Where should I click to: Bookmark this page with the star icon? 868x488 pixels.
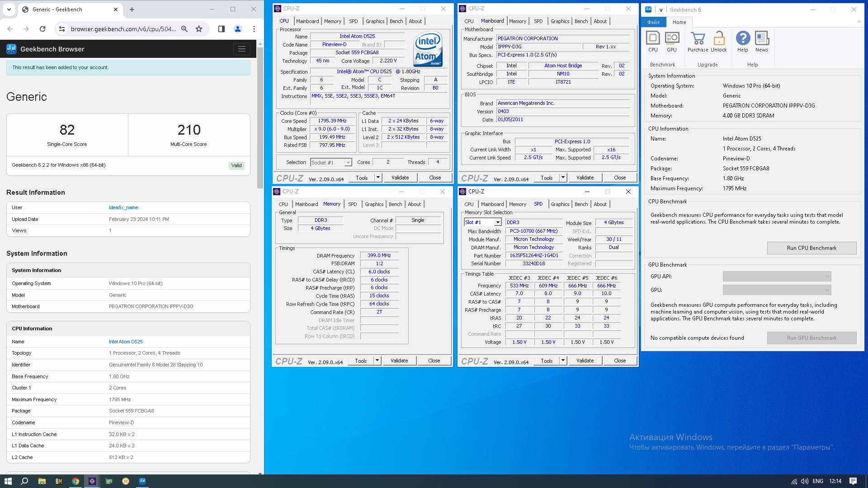[199, 29]
